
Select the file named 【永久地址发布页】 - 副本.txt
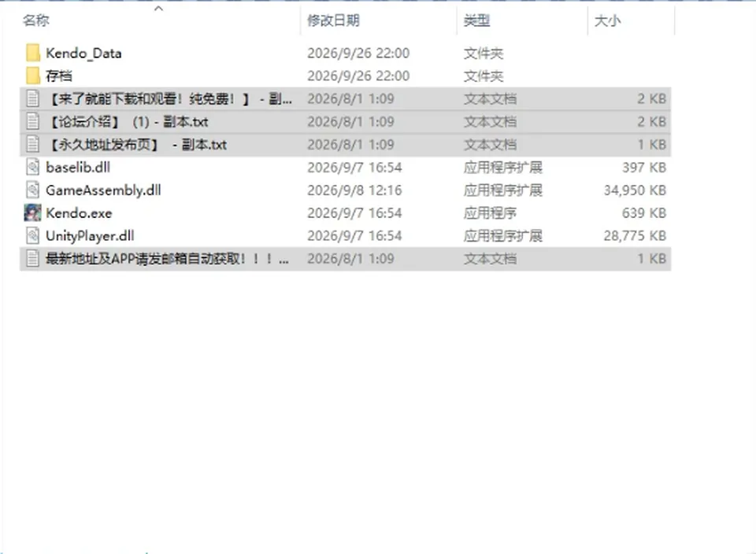(137, 144)
